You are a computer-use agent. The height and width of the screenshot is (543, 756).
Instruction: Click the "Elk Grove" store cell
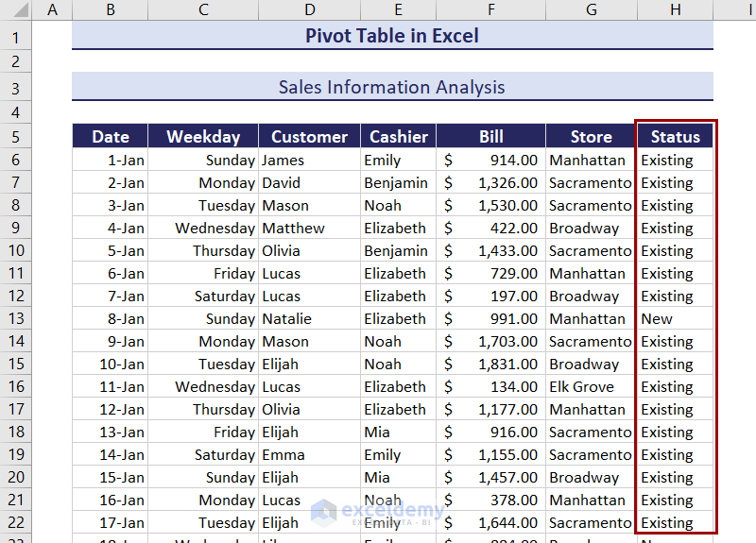[x=591, y=387]
